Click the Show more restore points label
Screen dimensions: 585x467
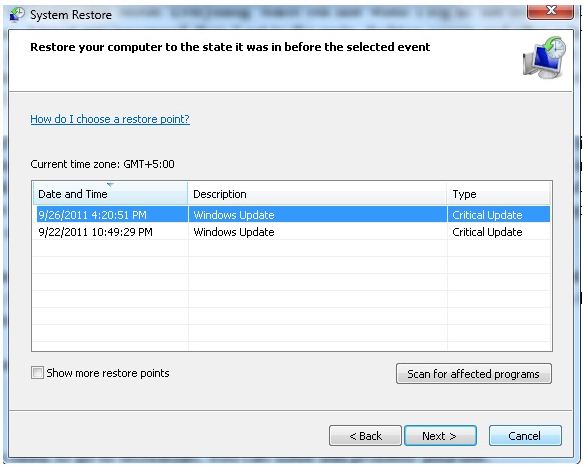point(108,373)
